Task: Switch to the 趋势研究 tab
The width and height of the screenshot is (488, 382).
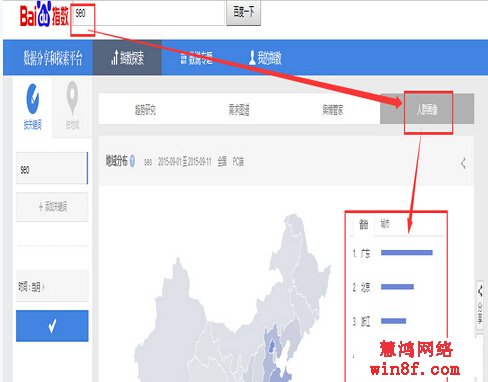Action: point(145,110)
